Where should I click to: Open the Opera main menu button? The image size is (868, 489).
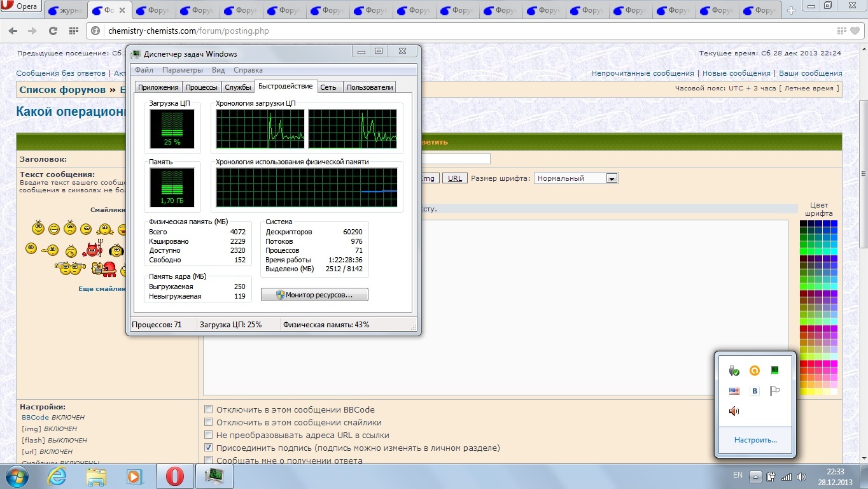[21, 7]
